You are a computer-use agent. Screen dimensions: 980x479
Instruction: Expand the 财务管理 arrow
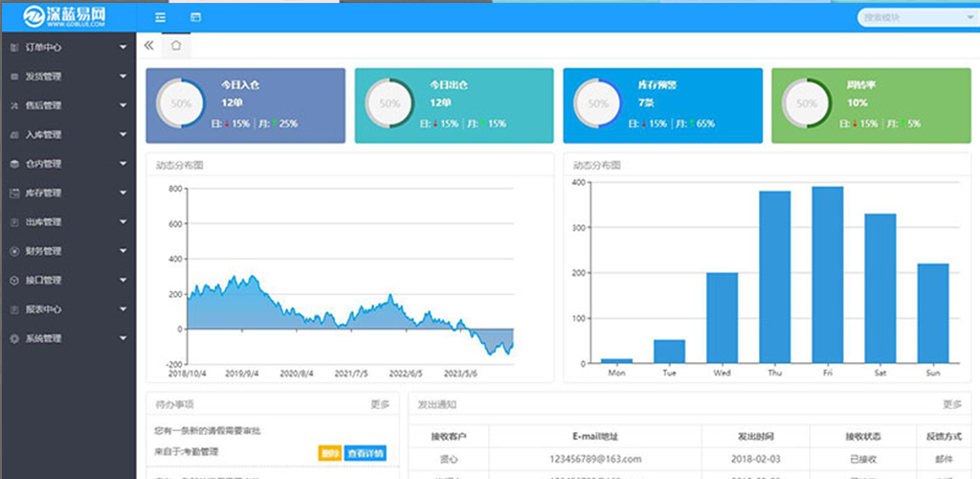pos(123,251)
